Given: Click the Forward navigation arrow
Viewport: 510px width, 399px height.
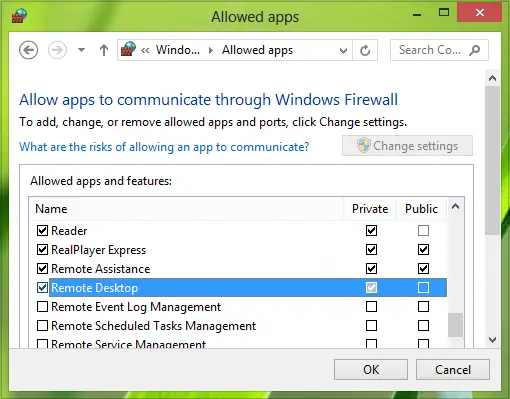Looking at the screenshot, I should [57, 50].
